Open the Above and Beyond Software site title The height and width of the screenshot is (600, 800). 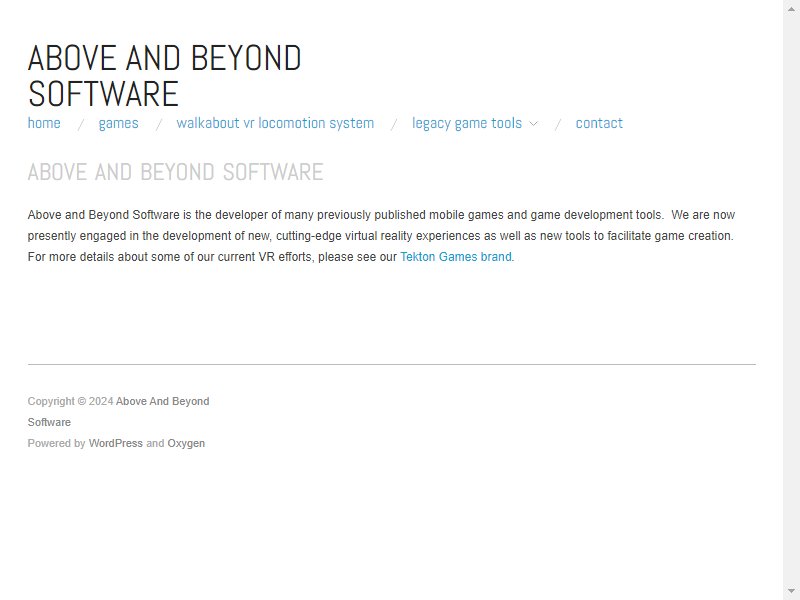pyautogui.click(x=164, y=76)
